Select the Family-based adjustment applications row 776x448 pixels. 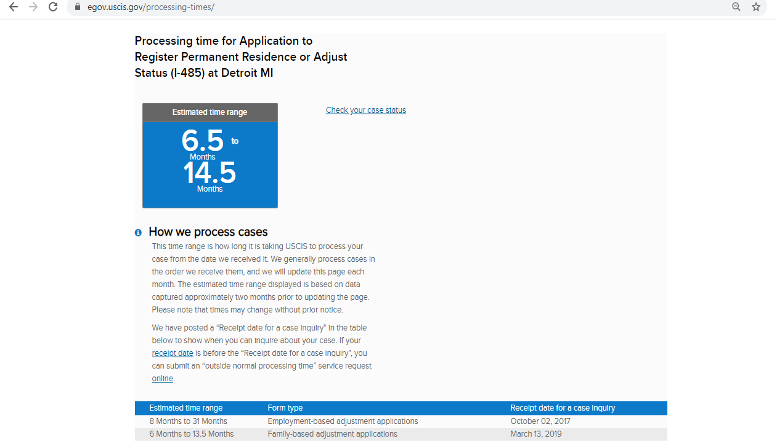[332, 434]
